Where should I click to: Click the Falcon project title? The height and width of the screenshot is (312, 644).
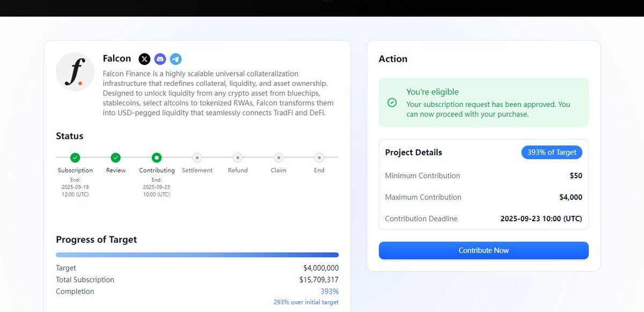point(117,59)
